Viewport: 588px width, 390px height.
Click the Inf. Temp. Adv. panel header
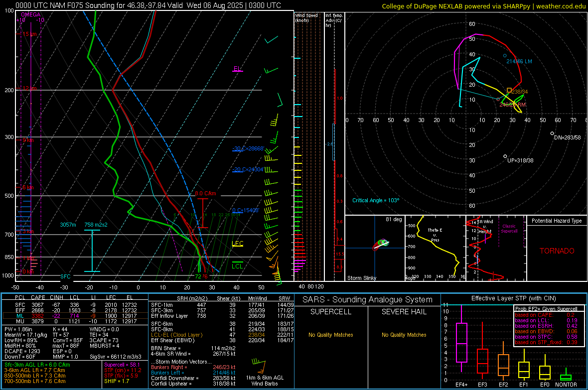pyautogui.click(x=334, y=20)
